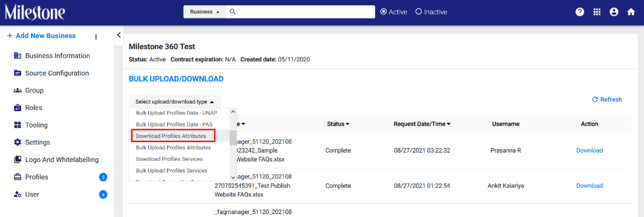
Task: Sort by the Request Date/Time column arrow
Action: click(x=449, y=124)
